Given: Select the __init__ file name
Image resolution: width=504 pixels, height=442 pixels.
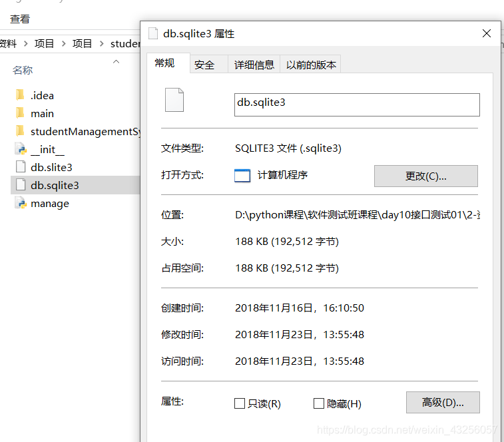Looking at the screenshot, I should [47, 150].
